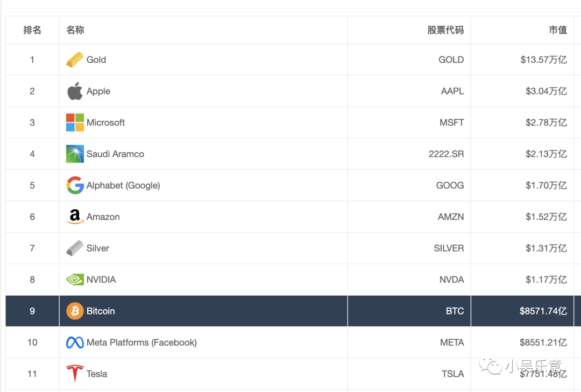581x392 pixels.
Task: Click the 市值 column header
Action: pos(558,30)
